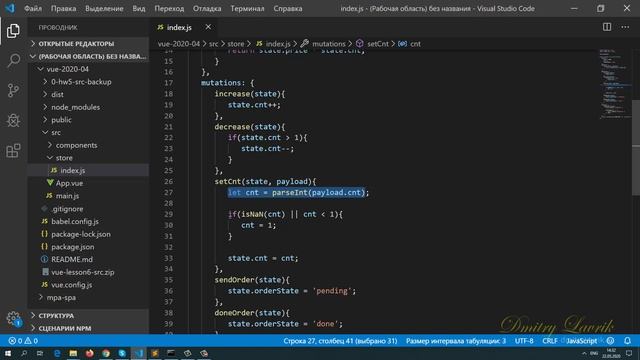Collapse the src folder

pos(88,132)
